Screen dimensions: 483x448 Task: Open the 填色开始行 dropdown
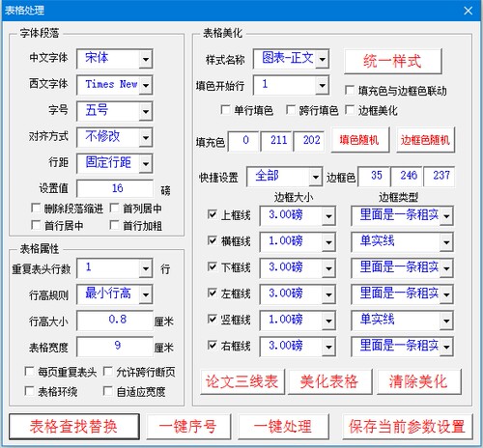(322, 85)
